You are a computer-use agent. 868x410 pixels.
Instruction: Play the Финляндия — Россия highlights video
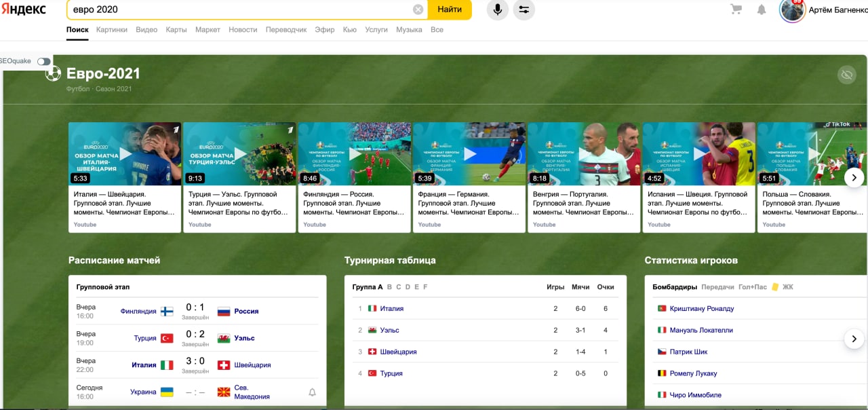[x=354, y=154]
